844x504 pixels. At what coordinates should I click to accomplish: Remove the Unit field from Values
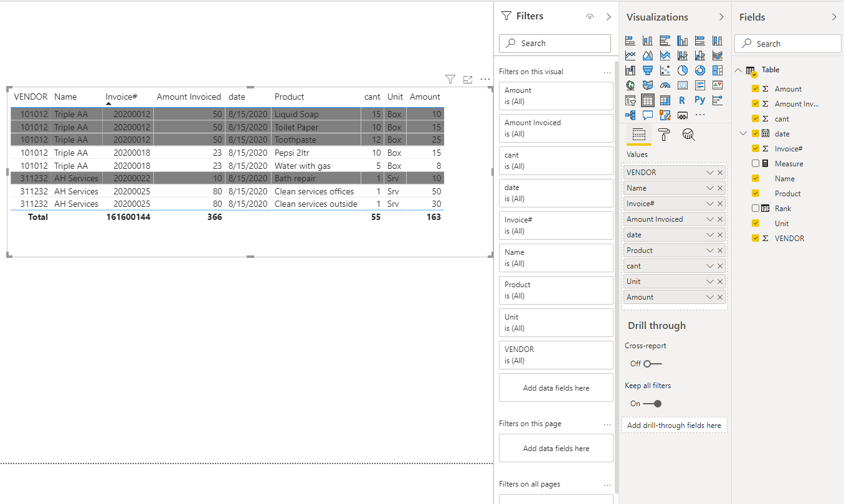pyautogui.click(x=720, y=282)
